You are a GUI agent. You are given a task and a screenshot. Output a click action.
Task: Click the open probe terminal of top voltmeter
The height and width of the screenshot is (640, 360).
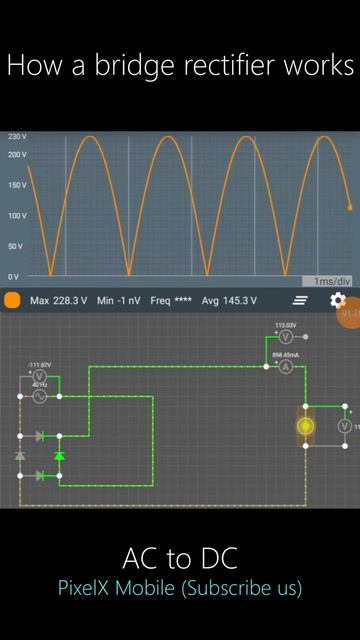pos(306,337)
